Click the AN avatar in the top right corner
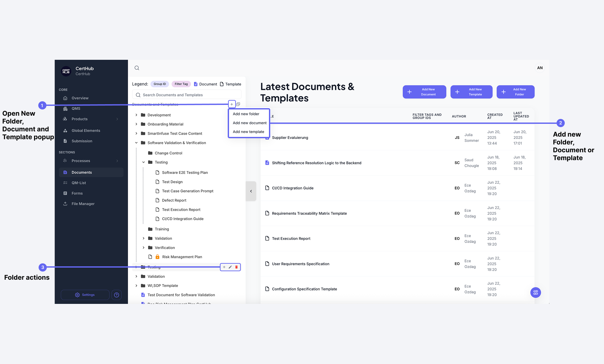The image size is (604, 364). point(540,68)
